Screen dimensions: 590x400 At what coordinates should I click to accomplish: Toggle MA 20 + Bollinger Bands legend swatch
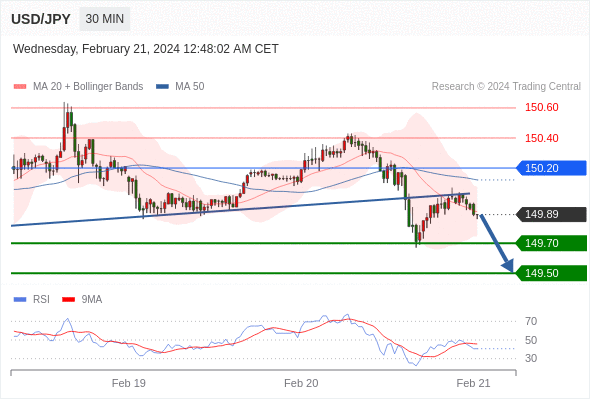click(x=20, y=87)
